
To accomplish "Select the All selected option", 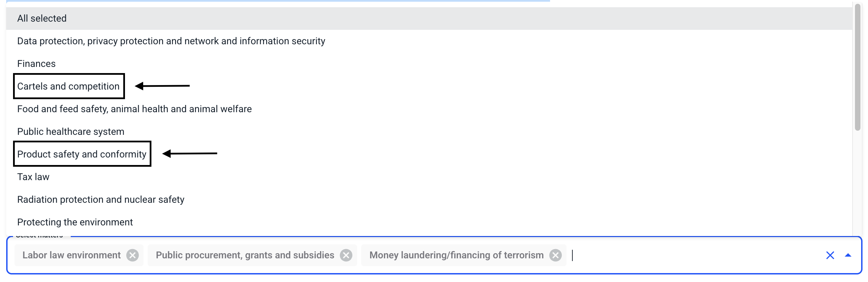I will point(42,19).
